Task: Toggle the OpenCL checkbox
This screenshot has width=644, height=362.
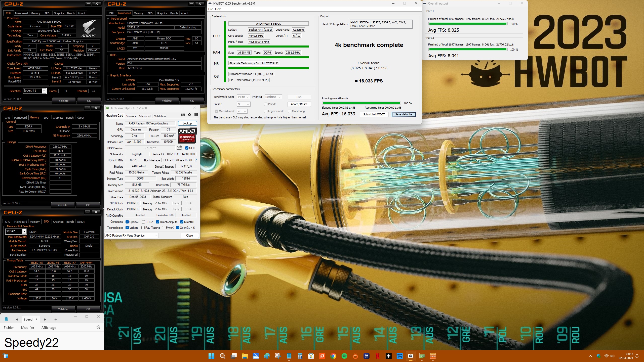Action: [x=127, y=222]
